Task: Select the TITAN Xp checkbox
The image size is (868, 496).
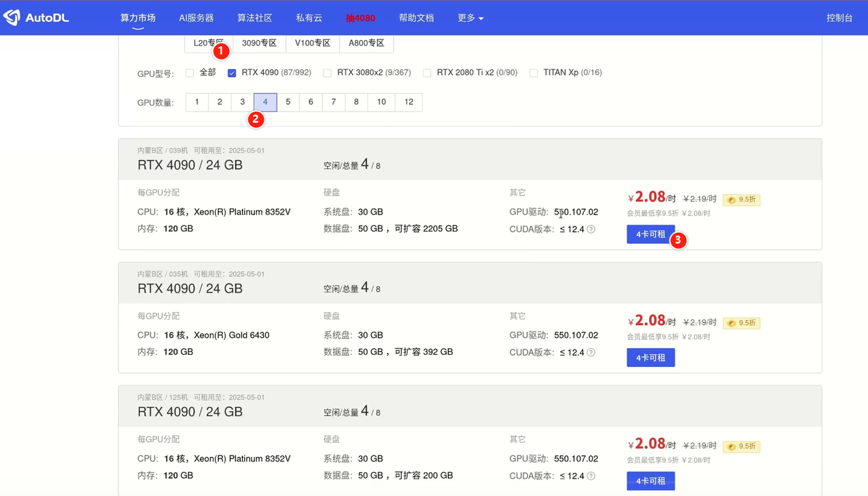Action: click(x=534, y=73)
